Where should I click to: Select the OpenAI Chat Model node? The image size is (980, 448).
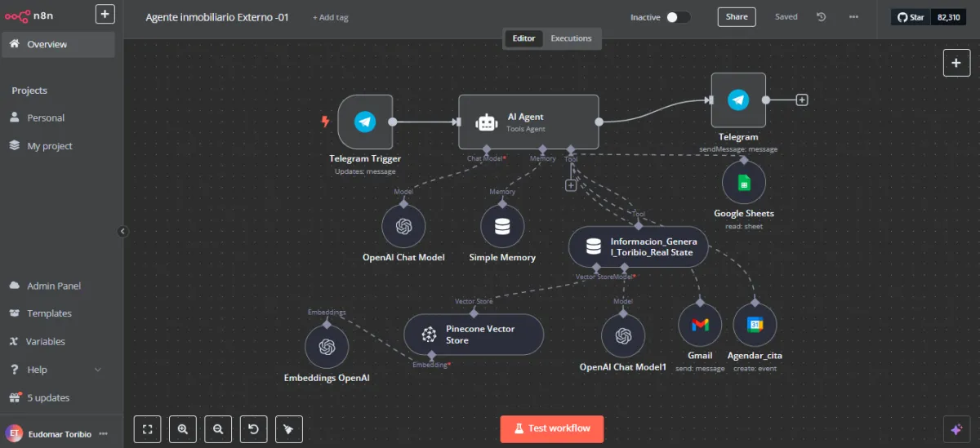point(403,227)
